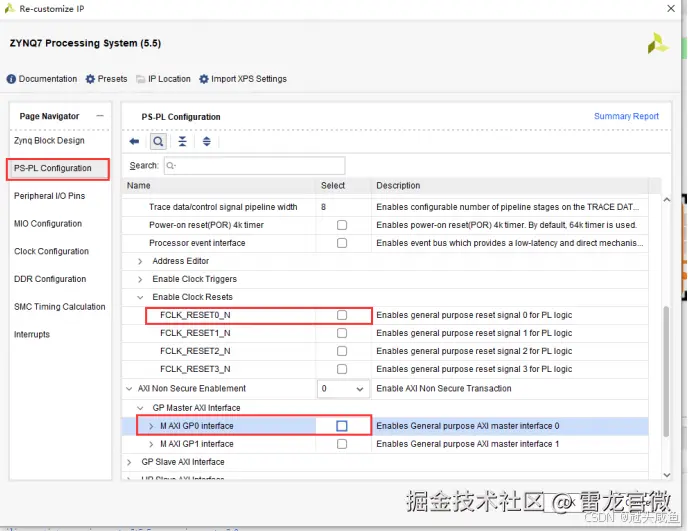
Task: Click the collapse all toolbar icon
Action: [183, 141]
